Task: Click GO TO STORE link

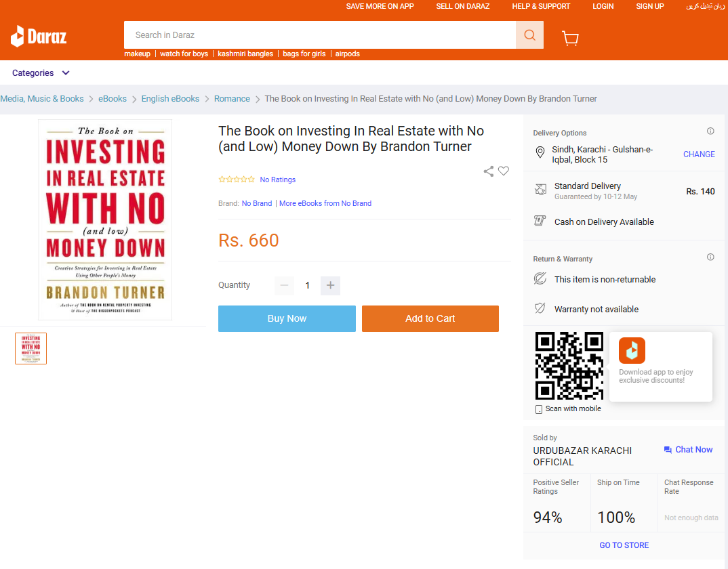Action: coord(624,545)
